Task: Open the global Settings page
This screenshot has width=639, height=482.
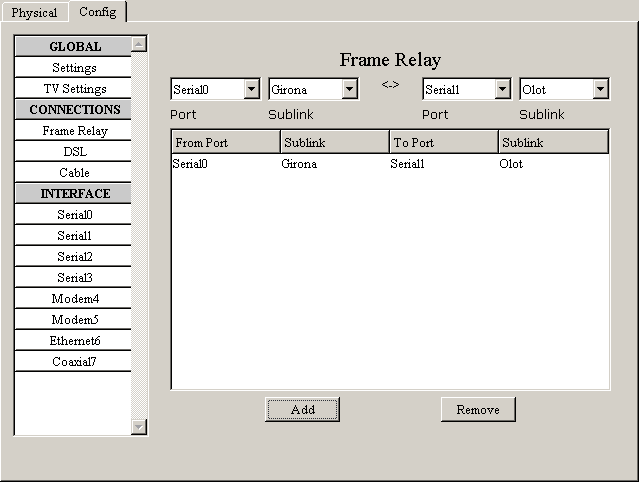Action: [x=74, y=68]
